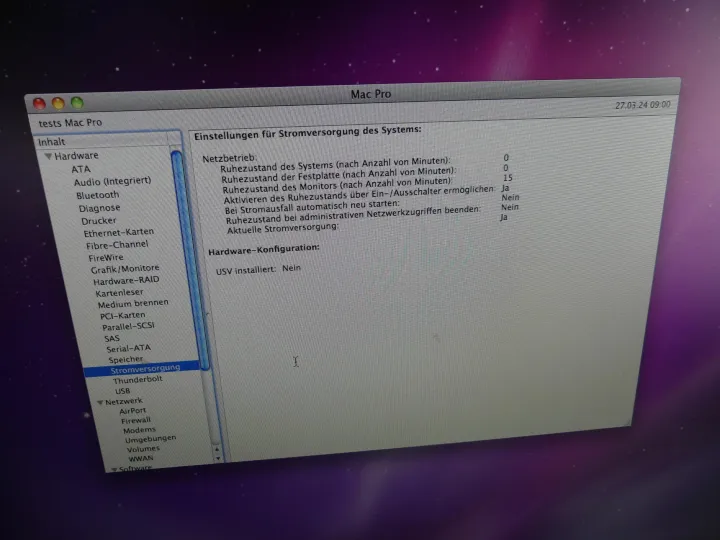Screen dimensions: 720x540
Task: Click Aktuelle Stromversorgung row
Action: pos(283,228)
